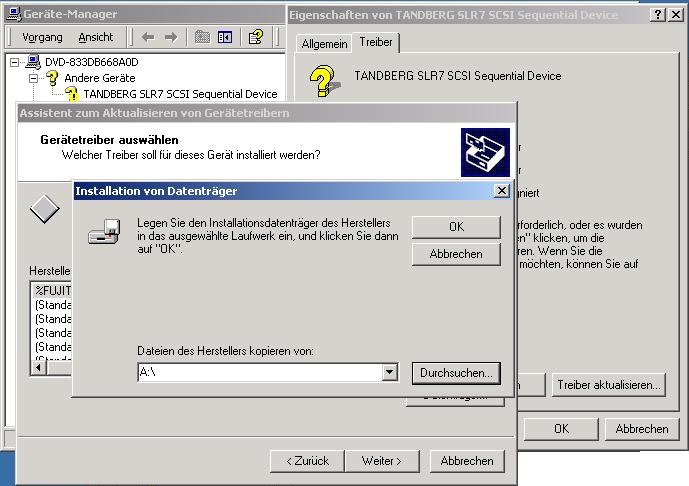Click the hardware wizard banner icon
This screenshot has width=689, height=486.
485,152
